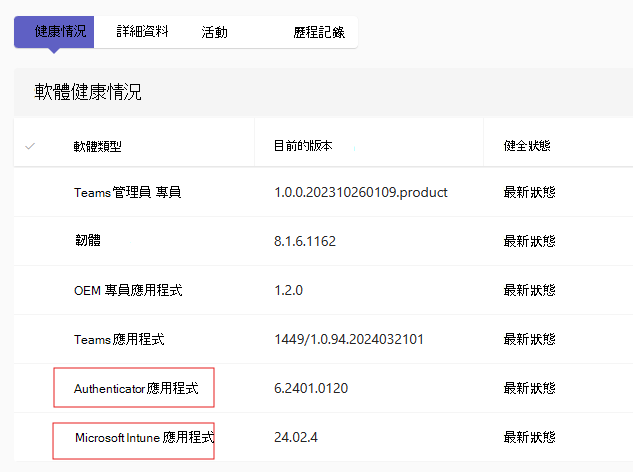Select the Microsoft Intune 應用程式 row label
Image resolution: width=633 pixels, height=472 pixels.
tap(145, 437)
